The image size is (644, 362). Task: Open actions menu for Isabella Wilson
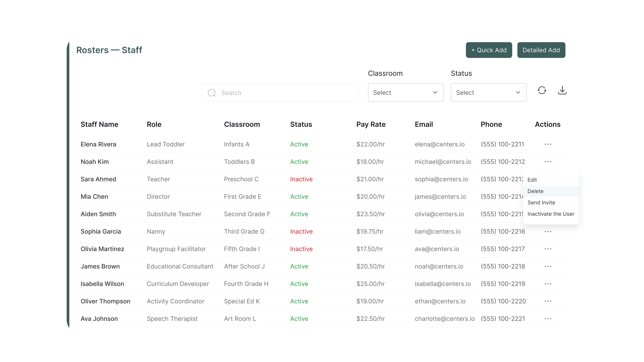[x=548, y=284]
